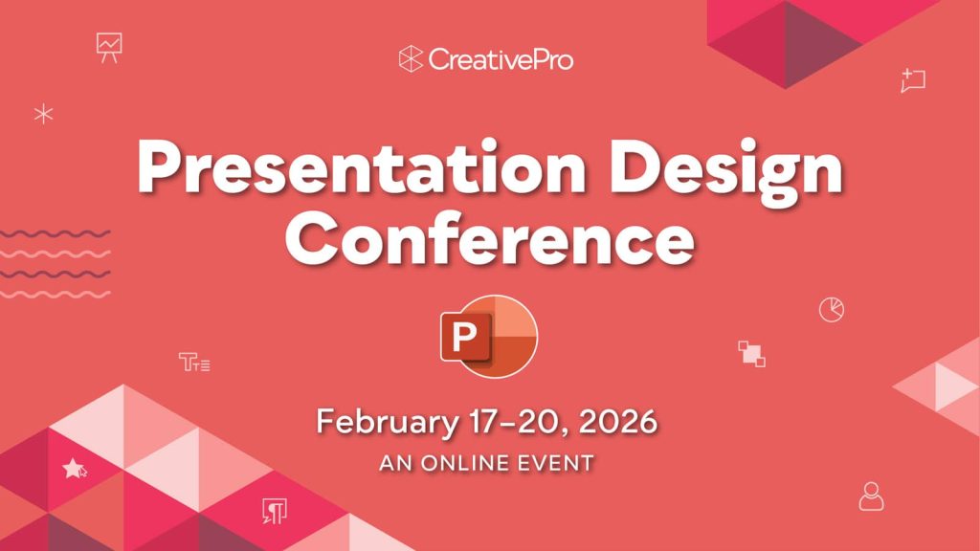Select the text formatting Tt icon
Image resolution: width=980 pixels, height=551 pixels.
[193, 362]
